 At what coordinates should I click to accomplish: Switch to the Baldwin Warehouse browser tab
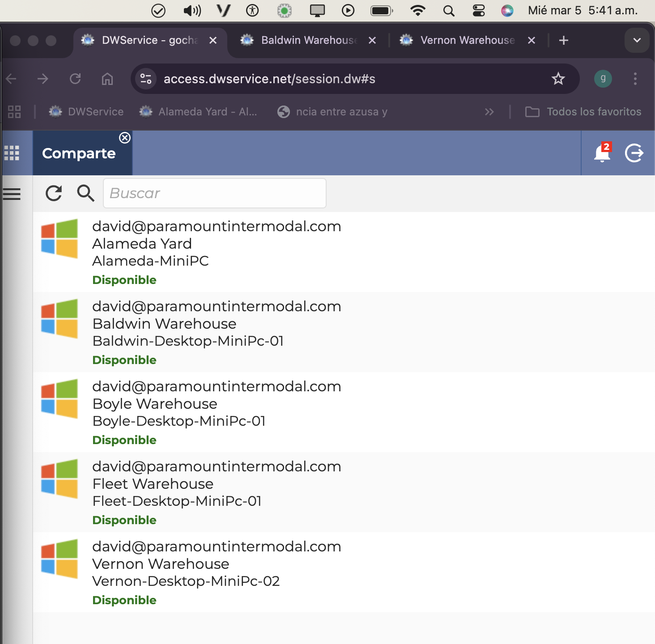pos(309,40)
